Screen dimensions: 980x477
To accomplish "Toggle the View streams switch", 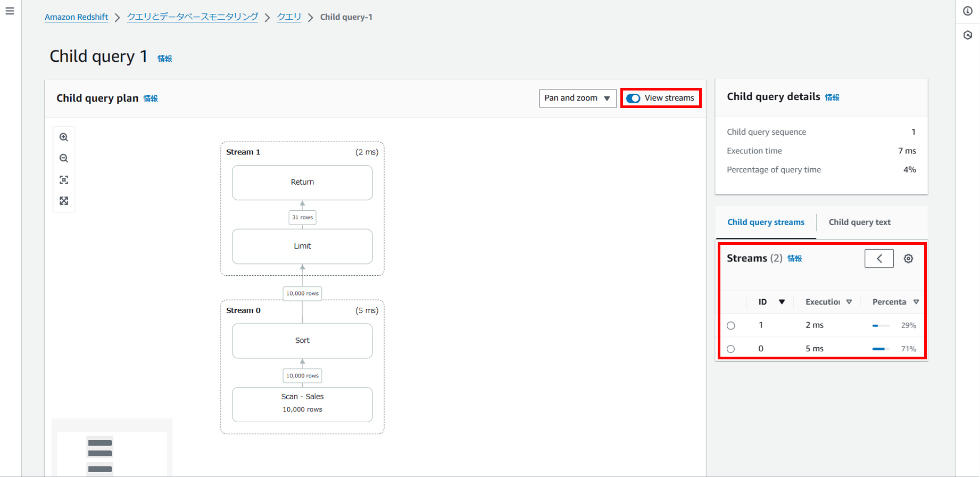I will pos(633,98).
